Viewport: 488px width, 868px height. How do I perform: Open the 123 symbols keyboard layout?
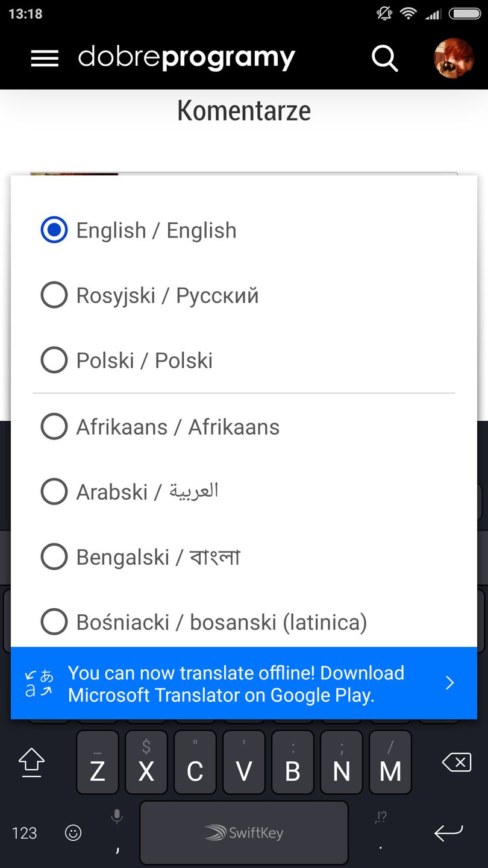[x=25, y=833]
